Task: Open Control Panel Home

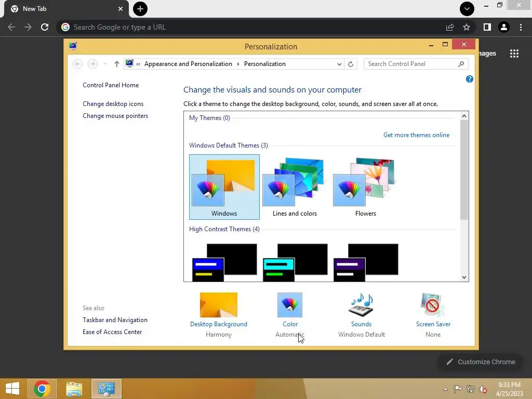Action: pyautogui.click(x=111, y=85)
